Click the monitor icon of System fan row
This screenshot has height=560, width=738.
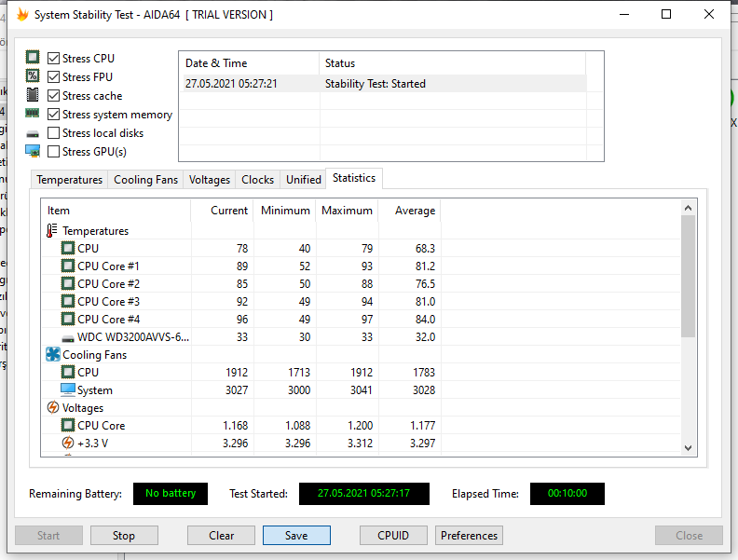(x=68, y=389)
